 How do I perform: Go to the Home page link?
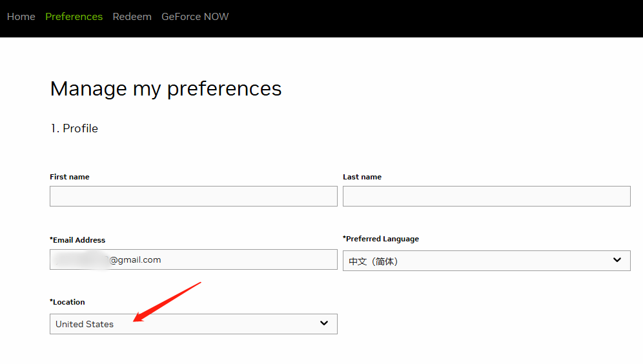21,17
